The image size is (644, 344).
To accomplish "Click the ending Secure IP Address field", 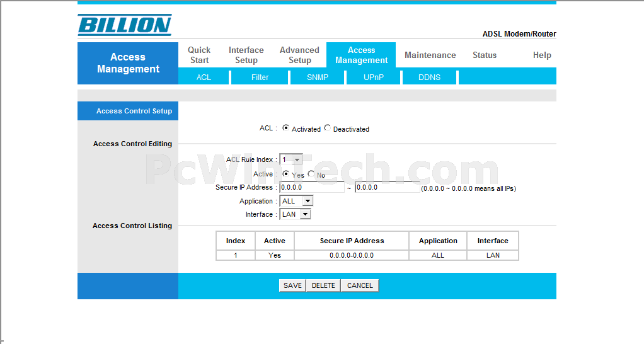I will (388, 187).
